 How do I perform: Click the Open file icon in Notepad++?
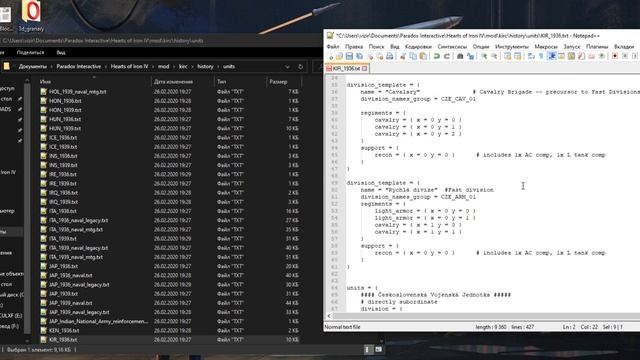(339, 56)
